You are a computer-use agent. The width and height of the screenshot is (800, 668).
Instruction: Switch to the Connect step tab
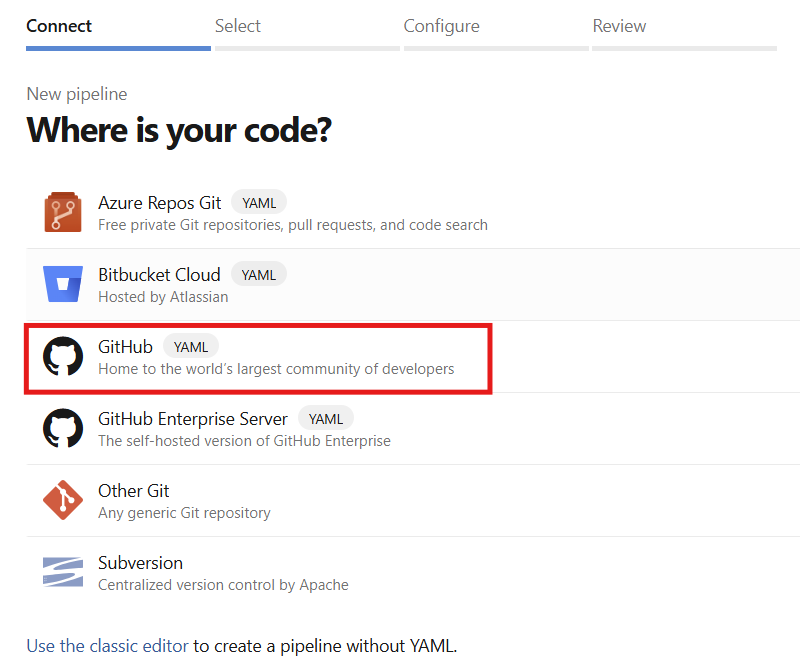(59, 26)
